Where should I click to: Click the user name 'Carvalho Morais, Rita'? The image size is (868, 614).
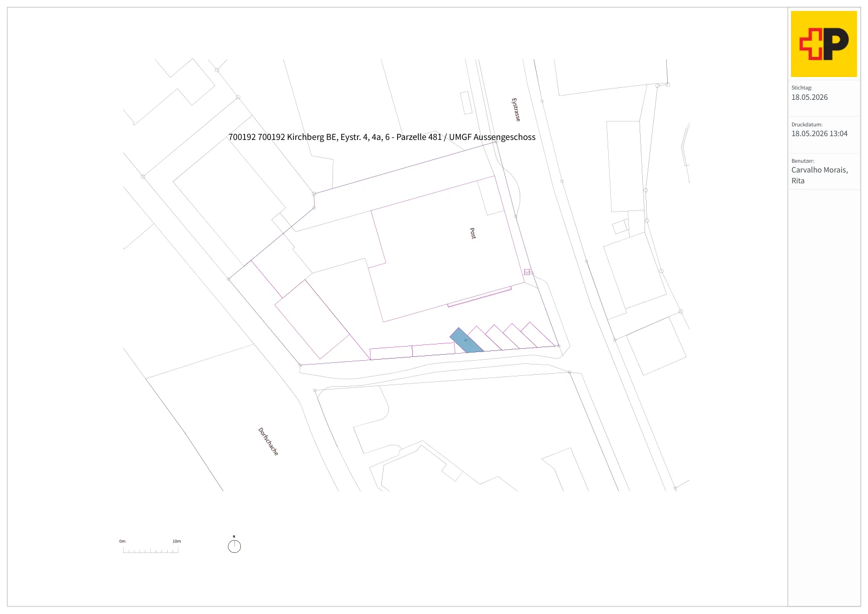820,175
